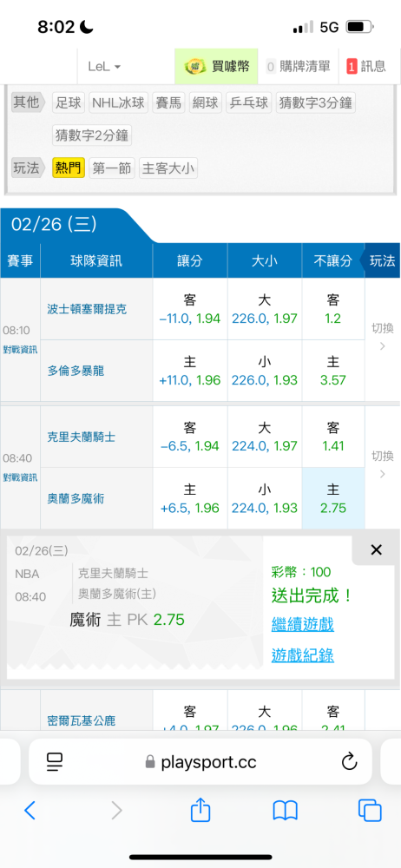Viewport: 401px width, 868px height.
Task: Open Safari tabs overview icon
Action: tap(370, 811)
